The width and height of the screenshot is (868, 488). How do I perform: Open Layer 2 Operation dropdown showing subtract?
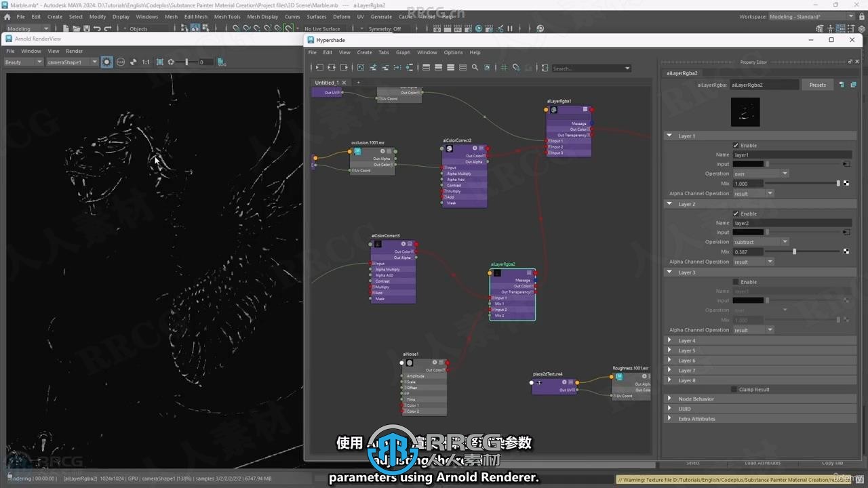tap(760, 242)
